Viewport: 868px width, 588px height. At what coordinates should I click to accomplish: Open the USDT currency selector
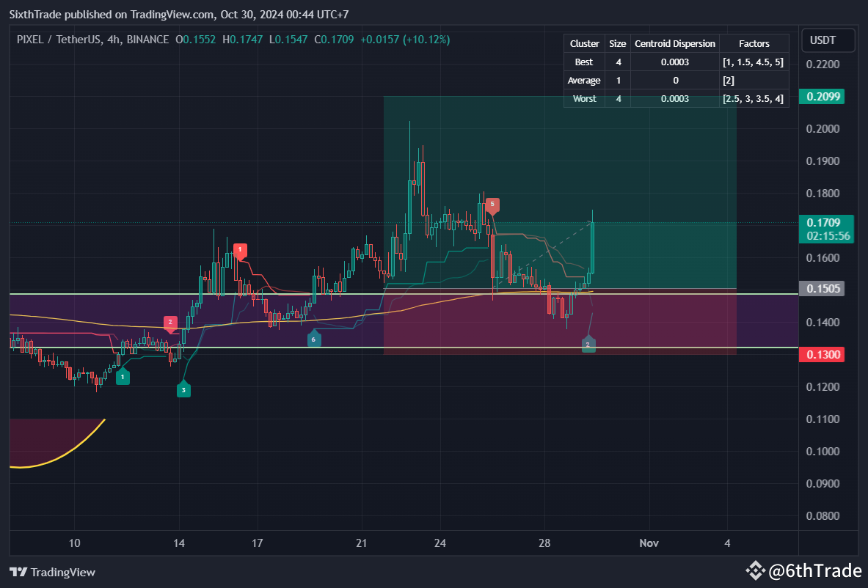pyautogui.click(x=828, y=40)
